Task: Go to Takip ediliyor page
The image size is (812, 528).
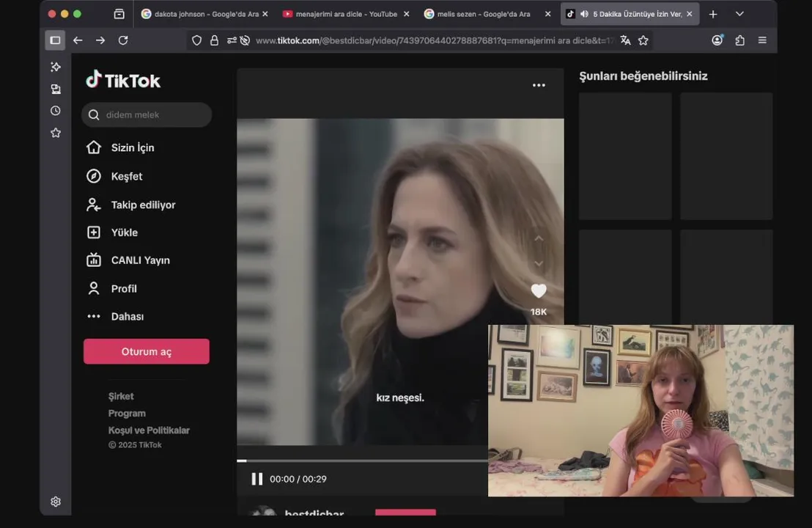Action: click(x=131, y=205)
